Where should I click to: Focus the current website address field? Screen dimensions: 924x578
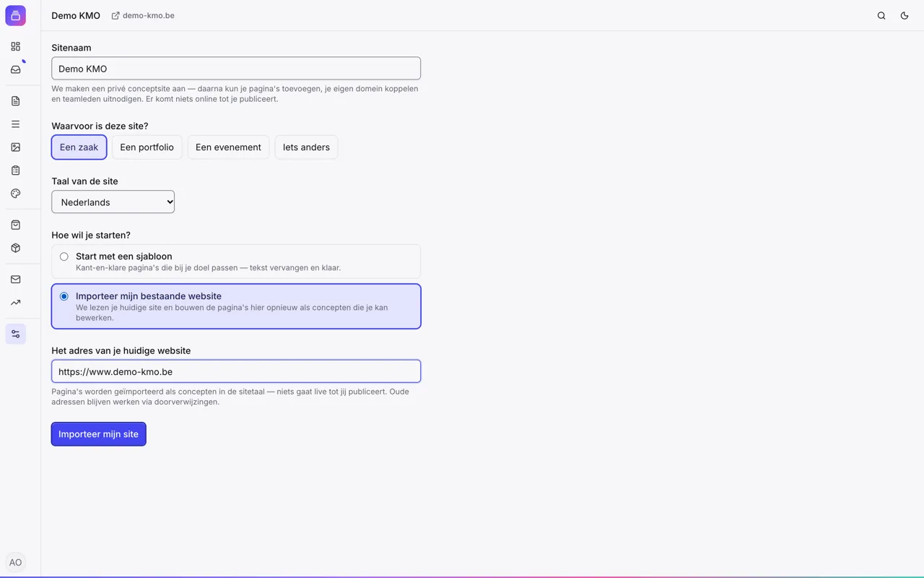[x=236, y=371]
